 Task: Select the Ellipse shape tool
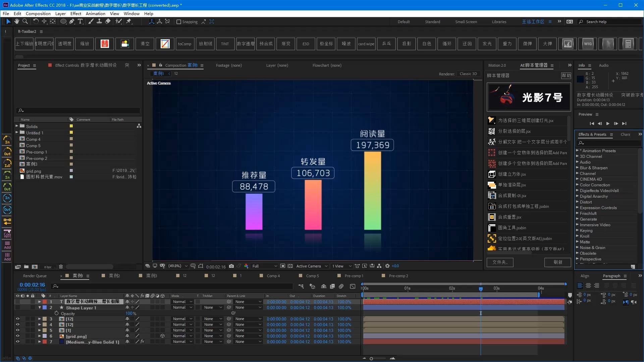point(63,21)
